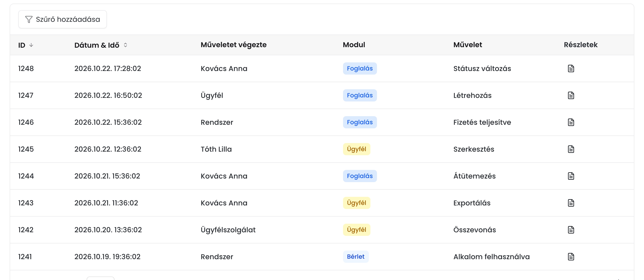Image resolution: width=644 pixels, height=280 pixels.
Task: Open the details document icon for entry 1243
Action: pos(571,203)
